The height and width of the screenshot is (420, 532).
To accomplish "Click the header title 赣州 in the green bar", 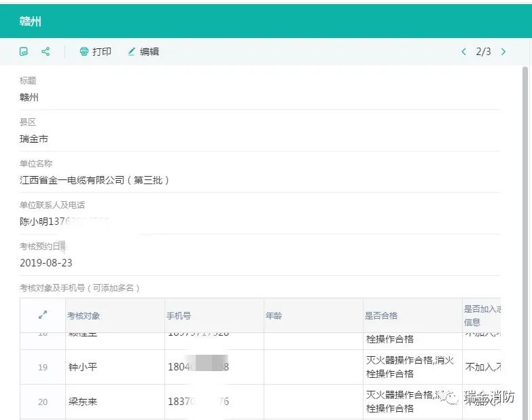I will (x=30, y=21).
